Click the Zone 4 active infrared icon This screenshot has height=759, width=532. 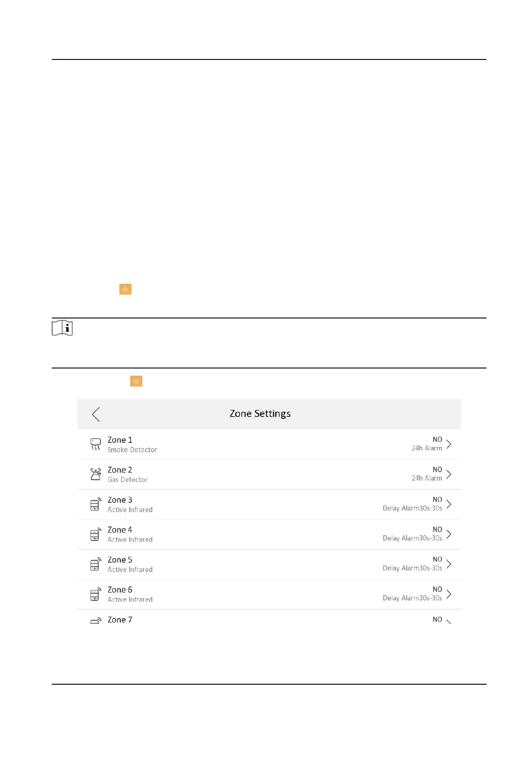(95, 534)
